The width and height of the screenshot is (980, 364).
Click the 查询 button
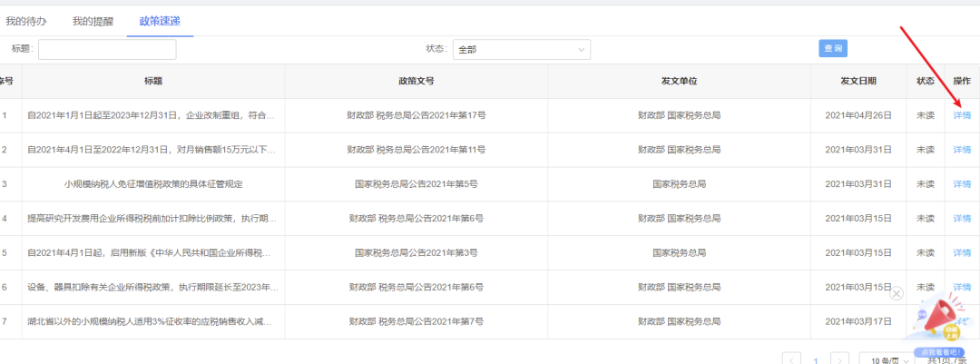click(833, 48)
